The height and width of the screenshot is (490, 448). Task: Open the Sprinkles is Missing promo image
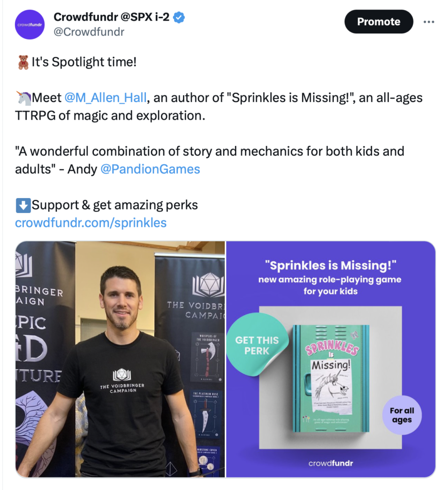tap(330, 359)
